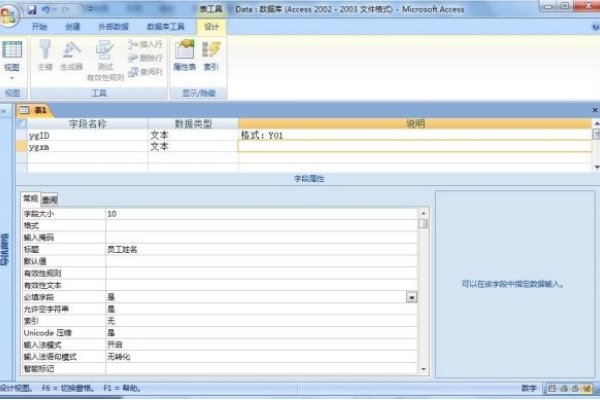Click the 表工具 contextual tab label
Image resolution: width=600 pixels, height=400 pixels.
point(211,9)
